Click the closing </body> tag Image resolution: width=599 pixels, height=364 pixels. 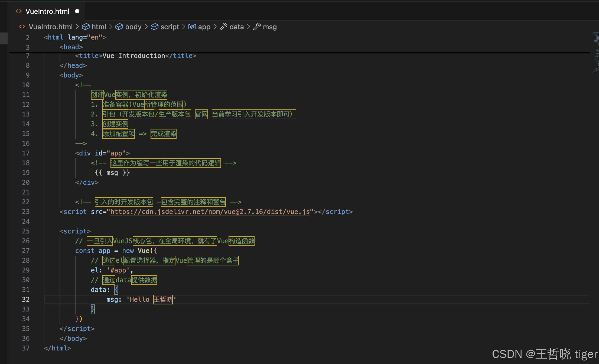click(73, 339)
